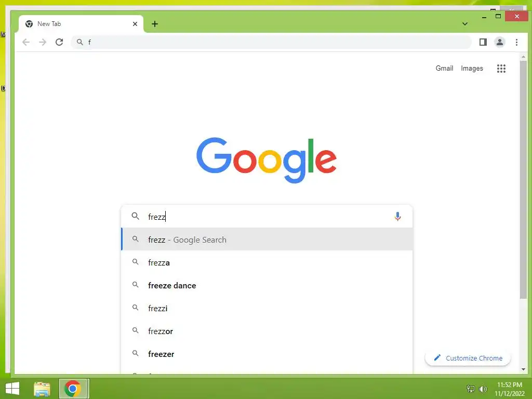The image size is (532, 399).
Task: Click the magnifier icon in the search box
Action: coord(136,216)
